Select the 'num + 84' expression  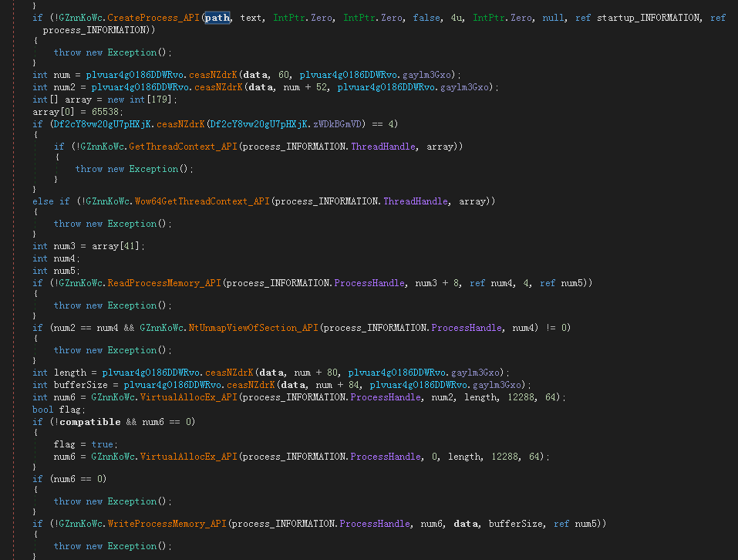click(338, 384)
